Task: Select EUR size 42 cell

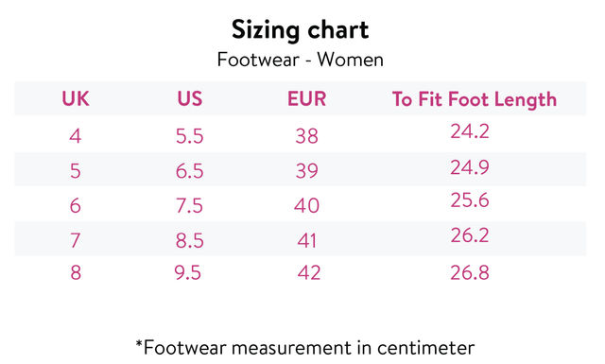Action: [309, 272]
